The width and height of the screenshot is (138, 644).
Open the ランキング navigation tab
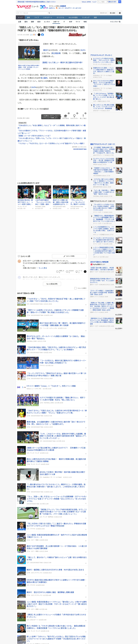(86, 17)
